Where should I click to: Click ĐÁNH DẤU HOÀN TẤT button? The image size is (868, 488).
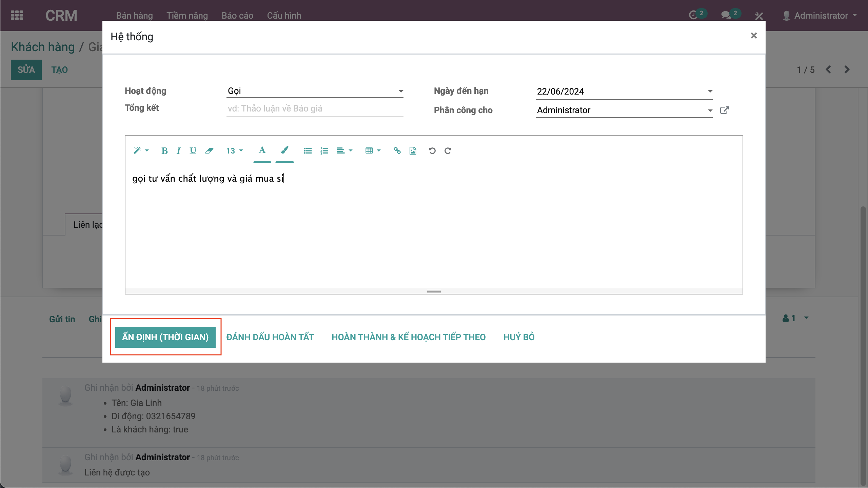coord(270,337)
